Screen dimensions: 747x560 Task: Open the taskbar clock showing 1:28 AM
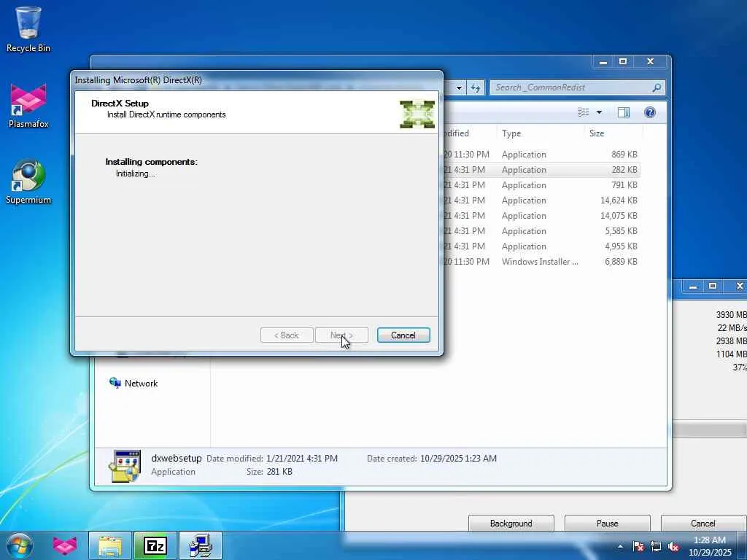point(710,546)
